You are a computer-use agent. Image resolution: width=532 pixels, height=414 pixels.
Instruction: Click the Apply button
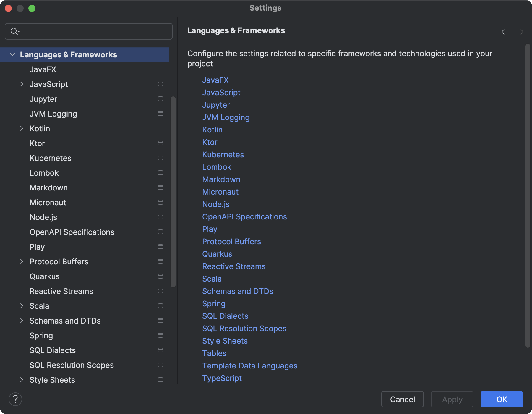click(452, 399)
